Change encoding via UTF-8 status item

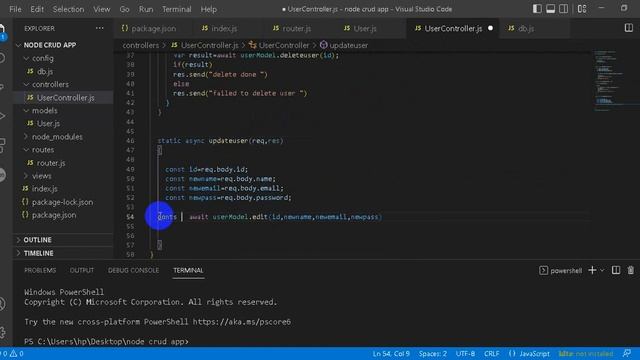(x=465, y=354)
